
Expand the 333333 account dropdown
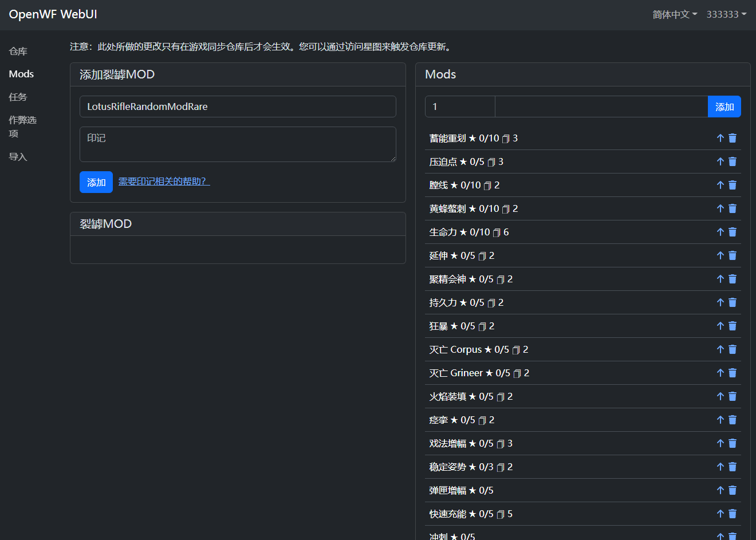pyautogui.click(x=726, y=14)
